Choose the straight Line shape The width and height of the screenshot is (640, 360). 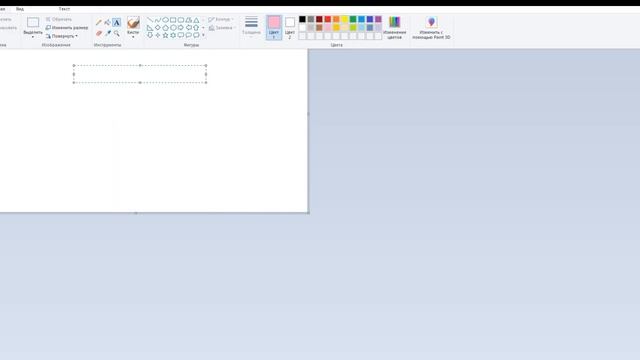(x=150, y=20)
